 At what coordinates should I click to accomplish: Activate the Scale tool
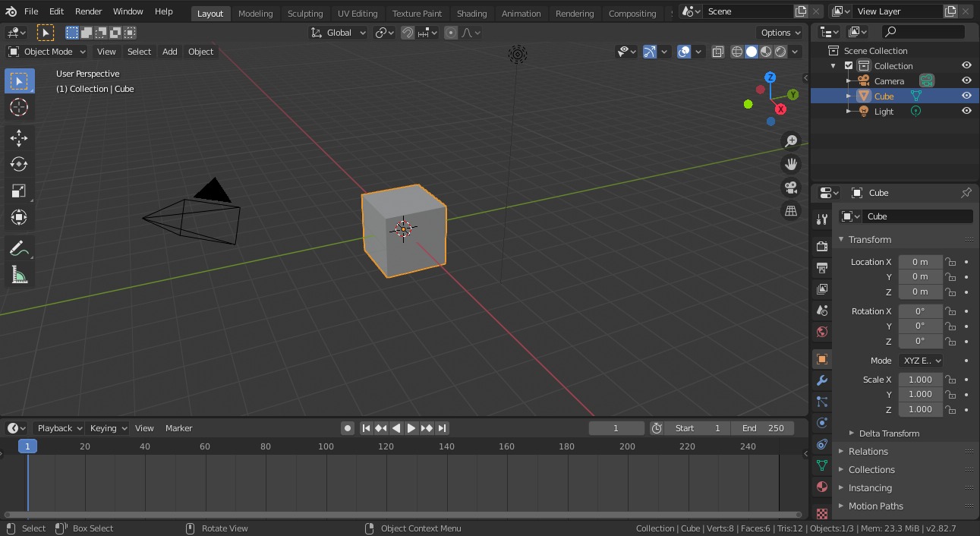pos(19,191)
